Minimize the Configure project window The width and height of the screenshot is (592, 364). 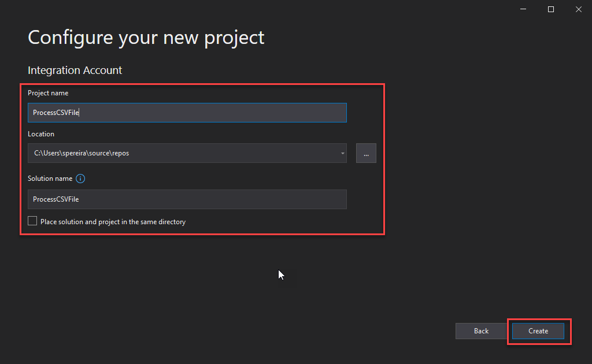524,9
